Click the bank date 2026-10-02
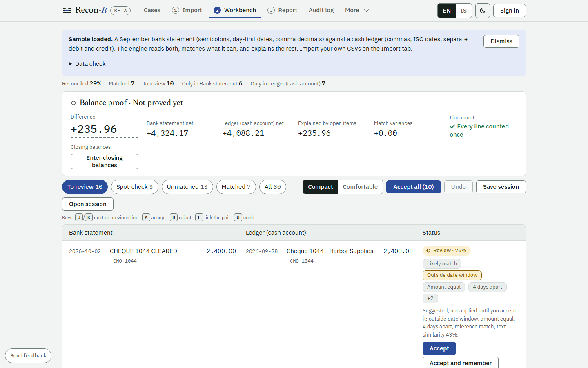Viewport: 588px width, 368px height. point(85,251)
